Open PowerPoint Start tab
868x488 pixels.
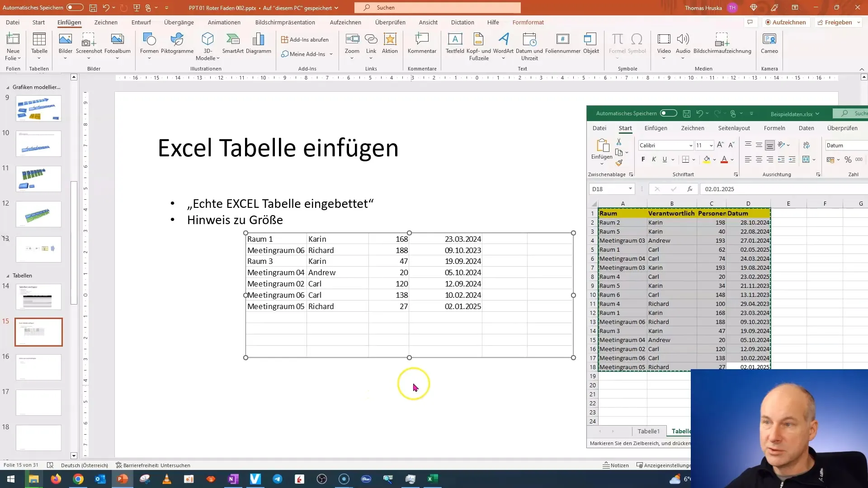(38, 22)
